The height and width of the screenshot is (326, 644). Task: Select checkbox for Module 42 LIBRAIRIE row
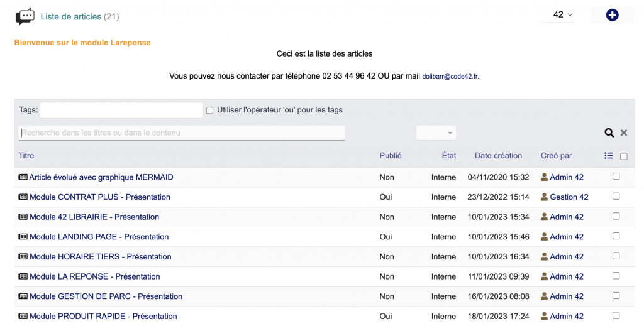[x=616, y=216]
